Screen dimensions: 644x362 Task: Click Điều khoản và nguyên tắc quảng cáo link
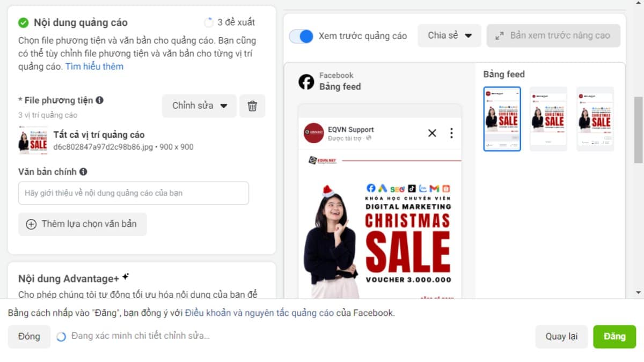pyautogui.click(x=259, y=313)
